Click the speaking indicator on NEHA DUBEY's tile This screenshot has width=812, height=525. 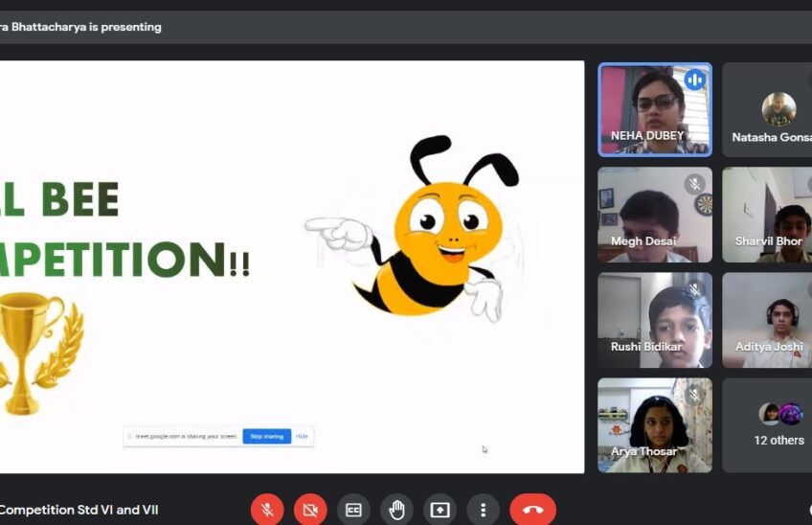pyautogui.click(x=694, y=80)
